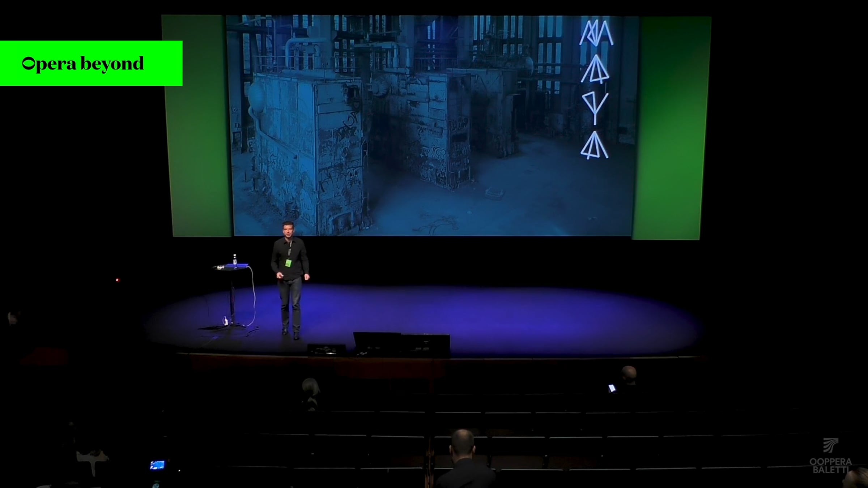Click the water bottle on the stand
This screenshot has width=868, height=488.
click(x=235, y=259)
